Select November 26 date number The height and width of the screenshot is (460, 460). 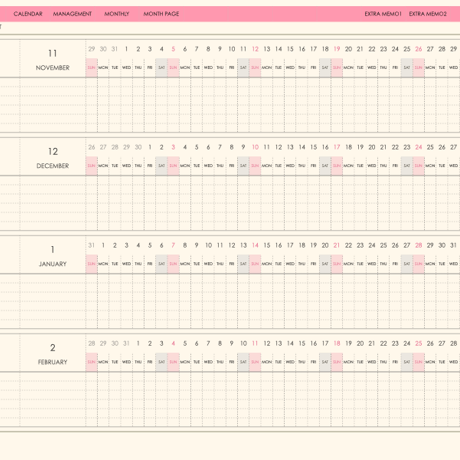(419, 49)
